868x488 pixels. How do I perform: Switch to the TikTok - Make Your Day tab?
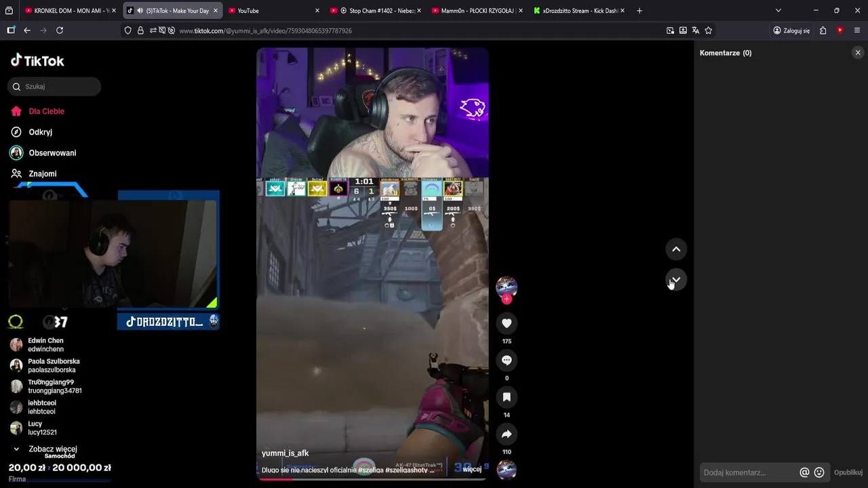coord(173,11)
